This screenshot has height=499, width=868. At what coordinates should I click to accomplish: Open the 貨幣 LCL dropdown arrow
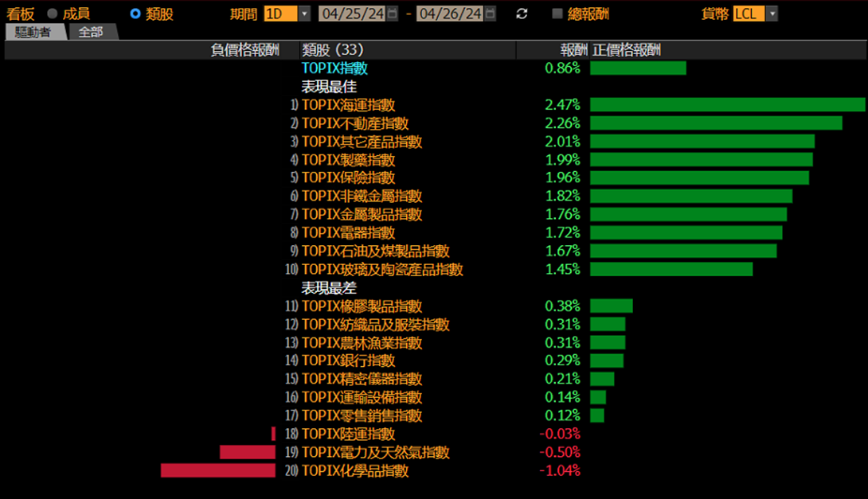pos(772,14)
